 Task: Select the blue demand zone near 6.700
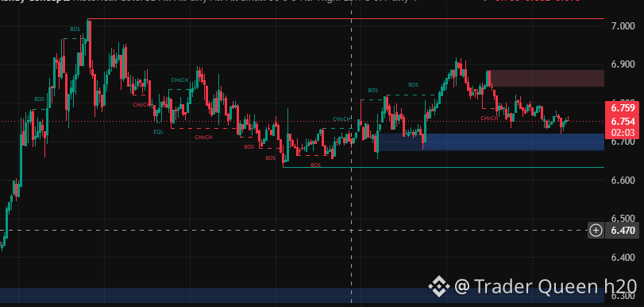click(492, 142)
